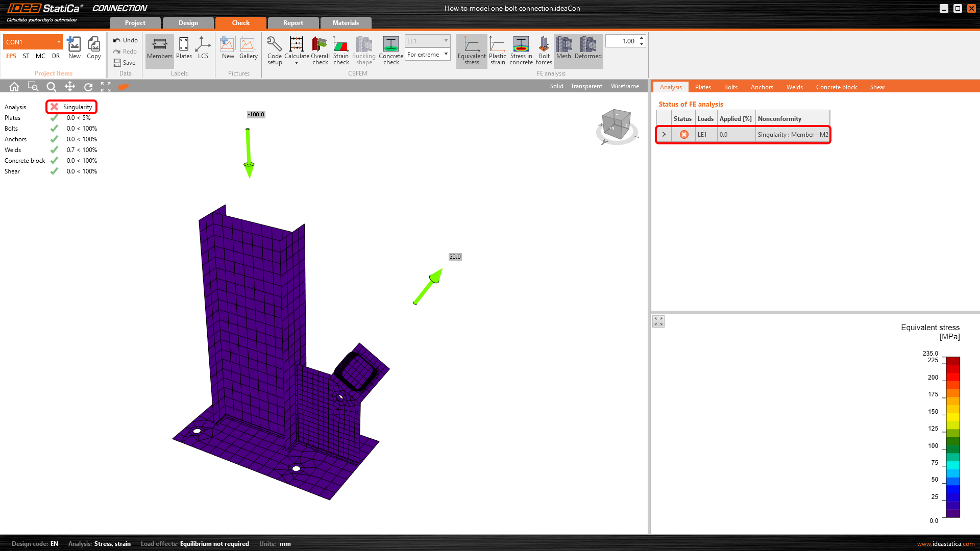Toggle Equivalent stress display
The image size is (980, 551).
click(x=472, y=50)
